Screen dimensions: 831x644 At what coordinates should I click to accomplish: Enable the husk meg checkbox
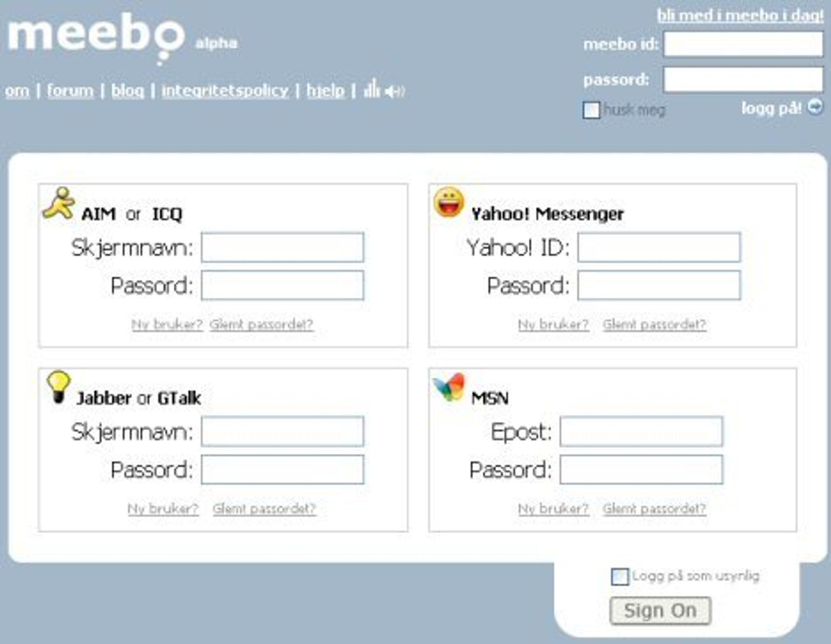(x=591, y=110)
